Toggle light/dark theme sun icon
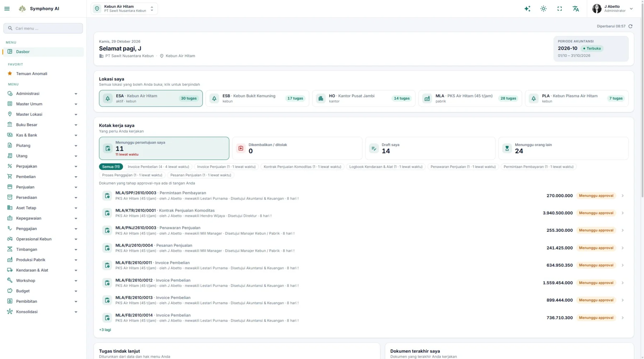This screenshot has width=644, height=359. (x=543, y=9)
